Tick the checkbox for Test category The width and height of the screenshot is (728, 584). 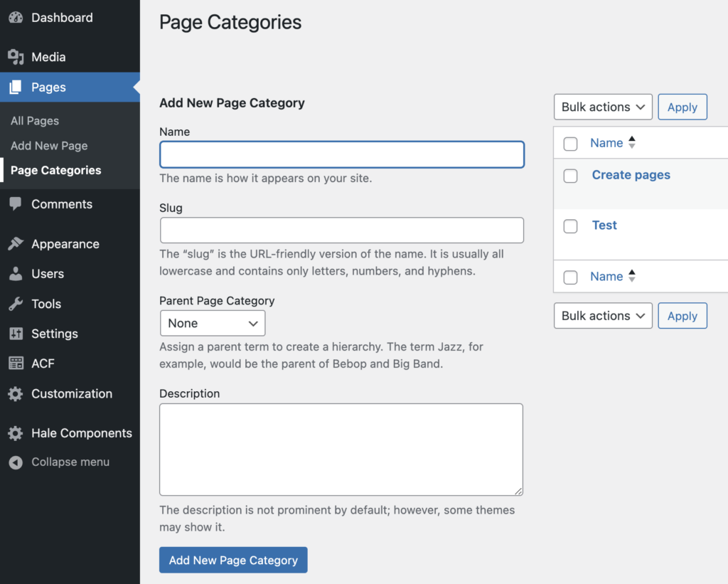tap(570, 226)
